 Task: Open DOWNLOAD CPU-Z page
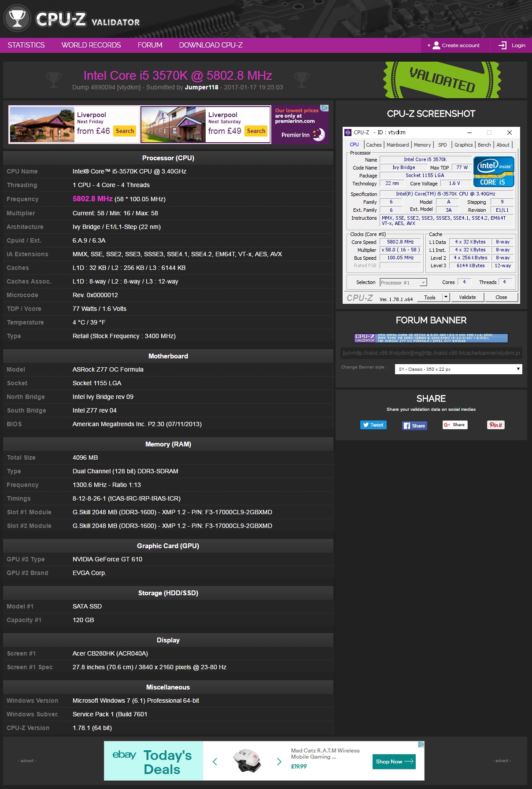click(211, 45)
